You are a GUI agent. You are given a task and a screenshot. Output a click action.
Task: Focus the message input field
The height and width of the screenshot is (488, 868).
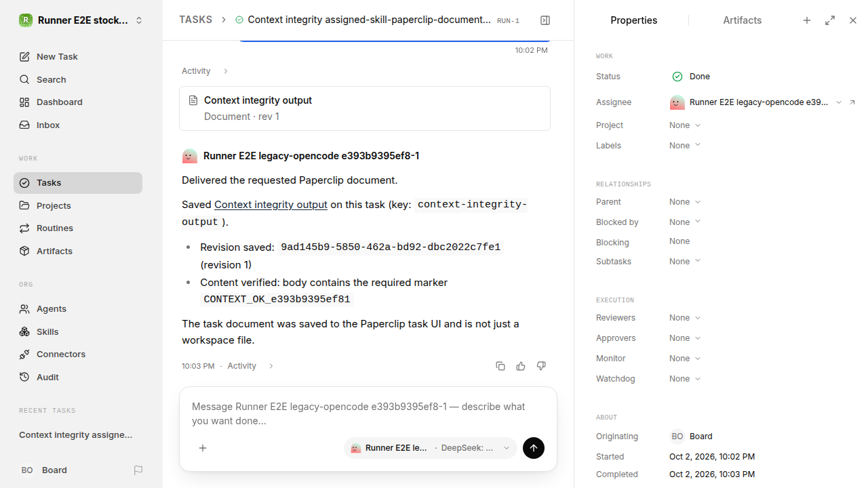pos(368,413)
